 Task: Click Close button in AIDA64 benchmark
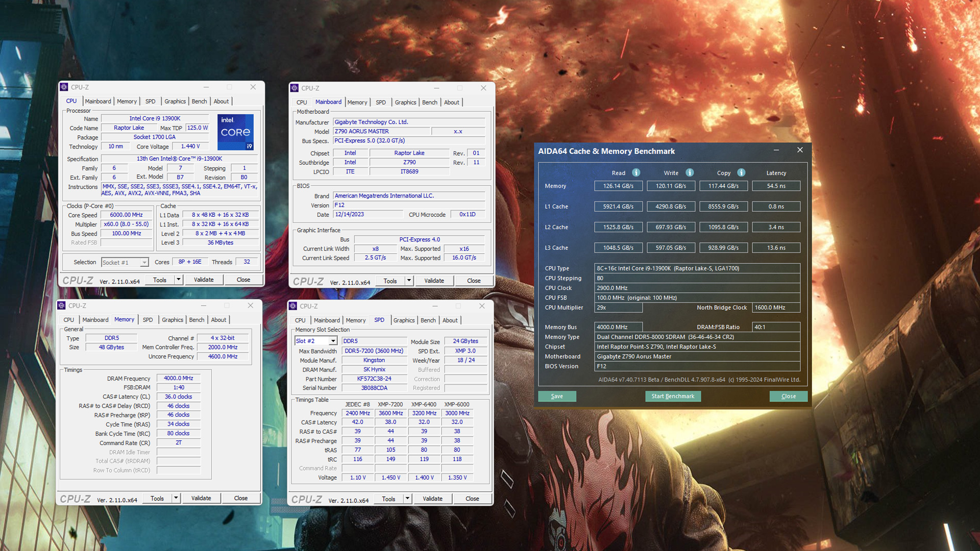[789, 396]
